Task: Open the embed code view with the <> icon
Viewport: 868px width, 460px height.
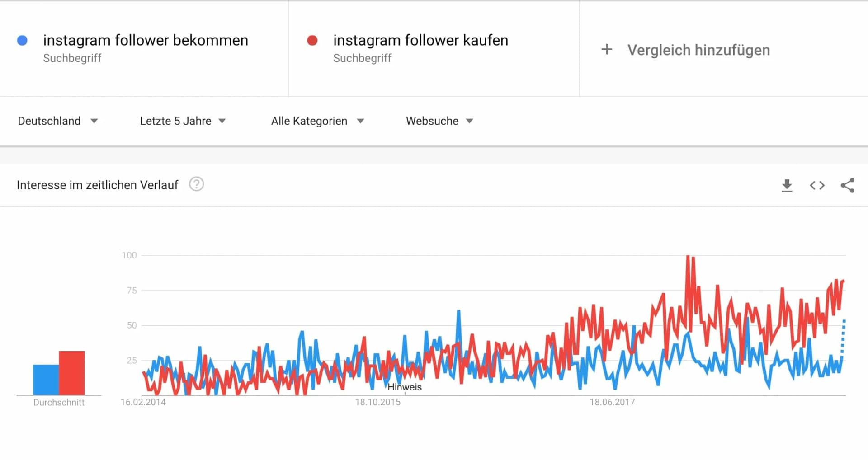Action: click(816, 185)
